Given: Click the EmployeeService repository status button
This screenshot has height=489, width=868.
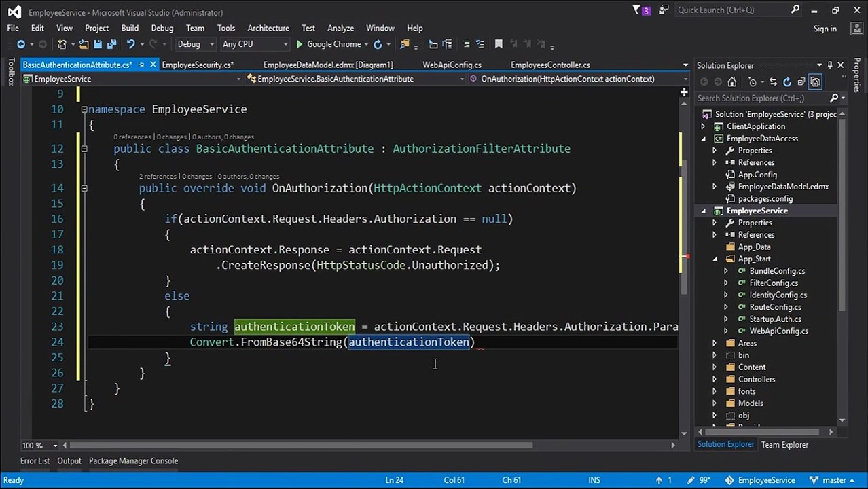Looking at the screenshot, I should coord(759,480).
